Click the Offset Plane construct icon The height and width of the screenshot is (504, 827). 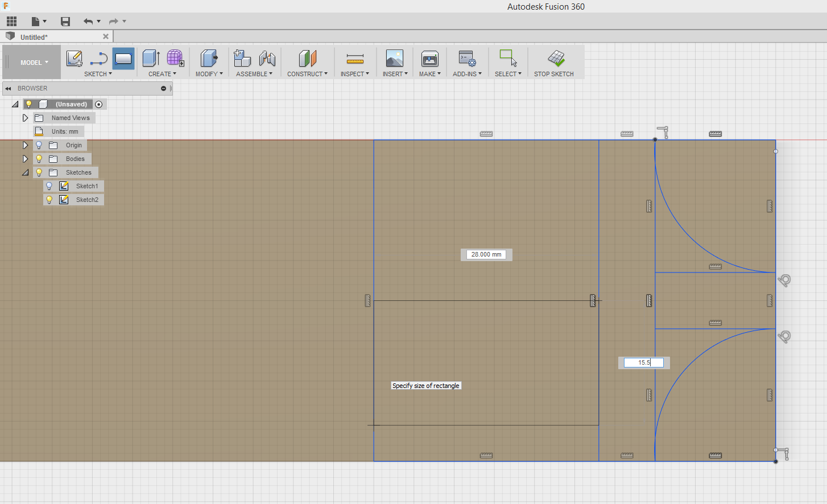pos(308,58)
